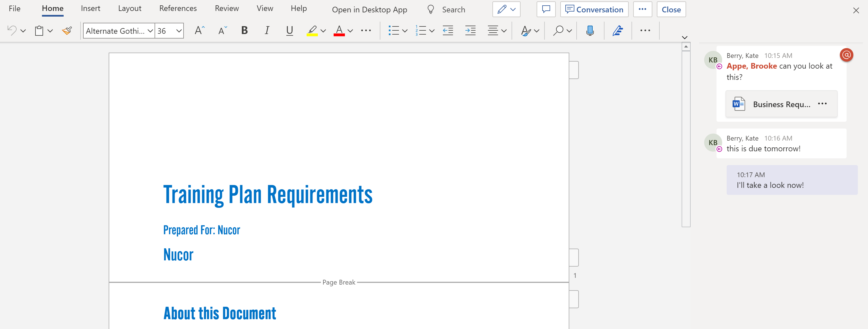868x329 pixels.
Task: Click the Training Plan Requirements title
Action: (x=267, y=195)
